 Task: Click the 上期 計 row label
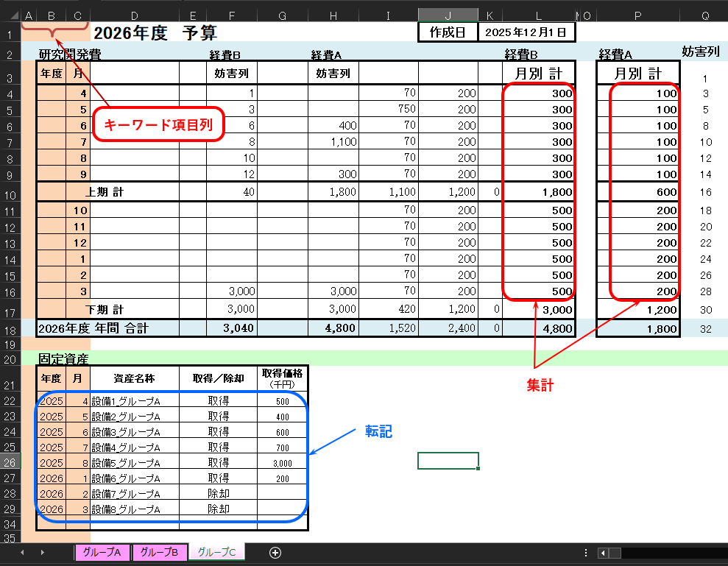point(105,192)
